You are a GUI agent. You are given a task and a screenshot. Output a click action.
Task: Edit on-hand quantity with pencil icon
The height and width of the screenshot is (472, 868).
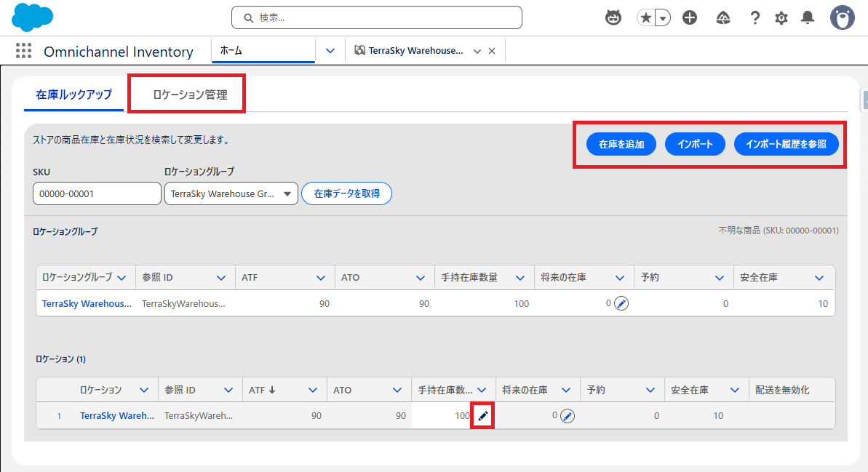click(483, 416)
